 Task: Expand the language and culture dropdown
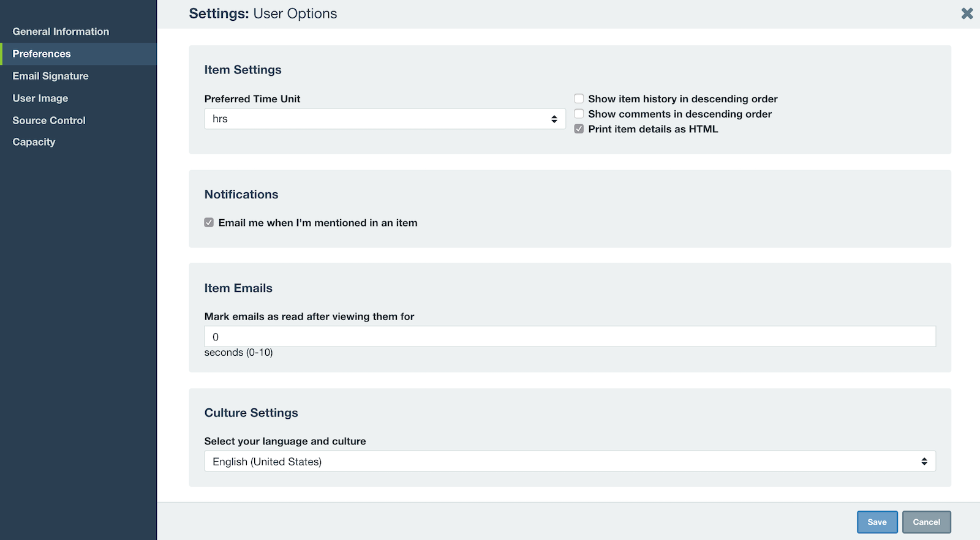(569, 462)
